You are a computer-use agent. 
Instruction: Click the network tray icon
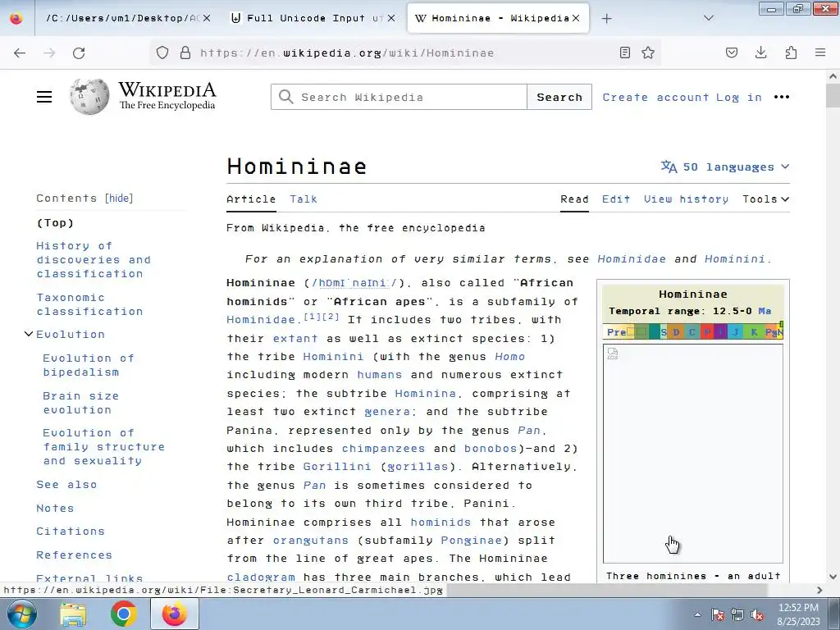coord(737,615)
